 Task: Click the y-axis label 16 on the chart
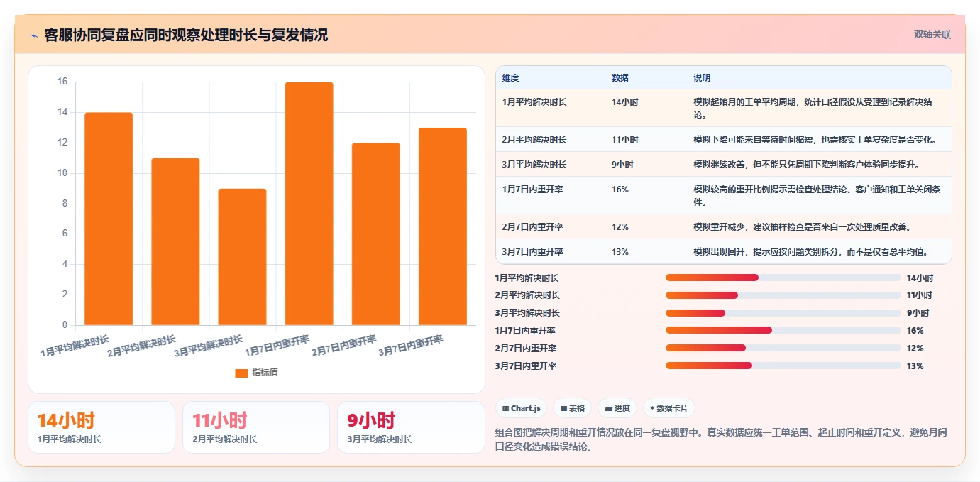[62, 82]
